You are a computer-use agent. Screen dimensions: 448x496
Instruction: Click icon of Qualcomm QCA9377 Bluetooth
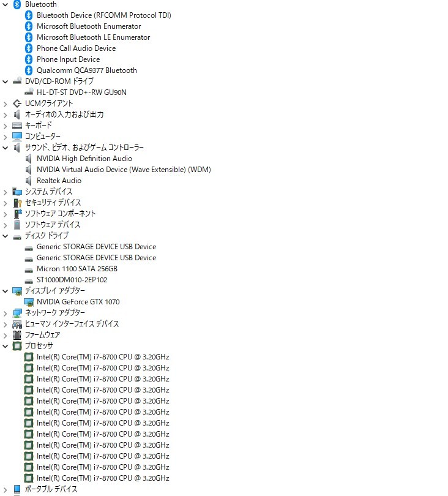[29, 70]
